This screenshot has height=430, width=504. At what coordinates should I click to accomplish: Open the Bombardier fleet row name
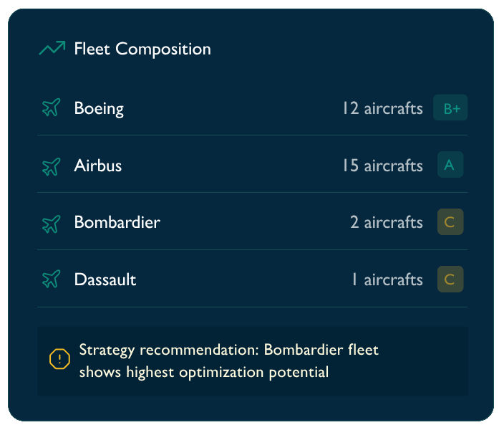[x=117, y=222]
